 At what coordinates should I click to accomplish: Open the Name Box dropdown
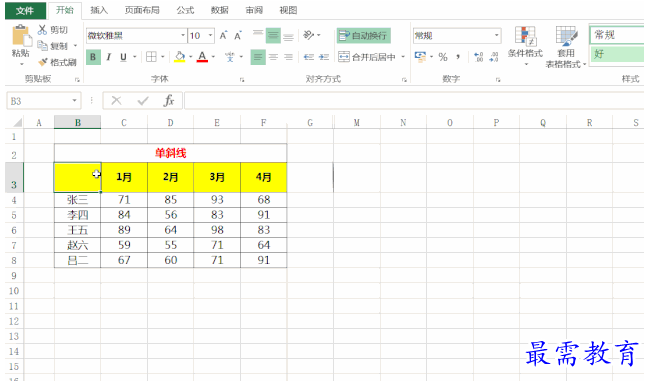[74, 101]
